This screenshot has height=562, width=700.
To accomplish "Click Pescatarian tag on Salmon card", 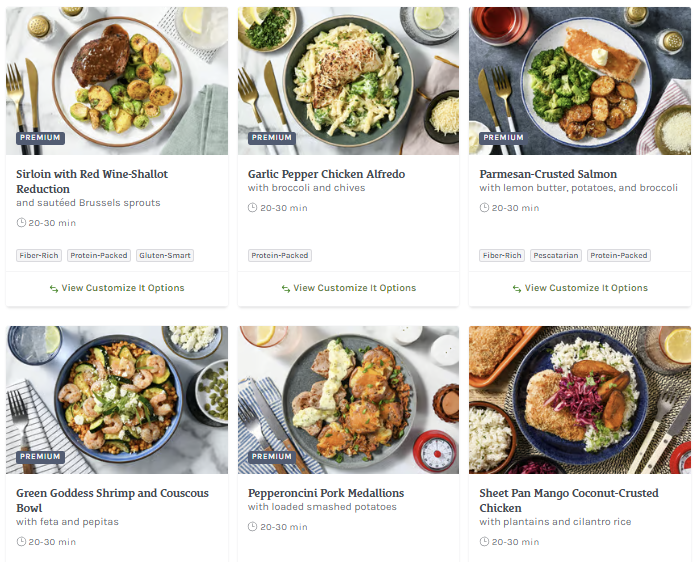I will coord(556,256).
